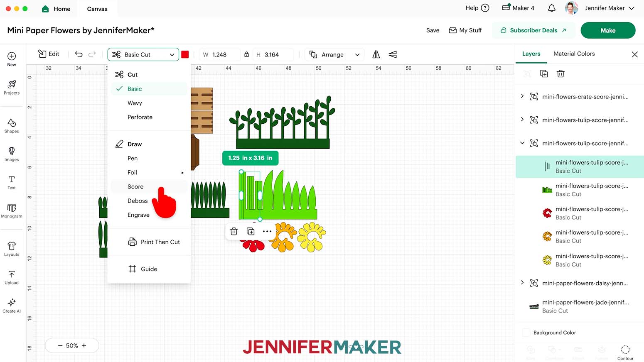
Task: Select mini-paper-flowers-jade layer
Action: 580,306
